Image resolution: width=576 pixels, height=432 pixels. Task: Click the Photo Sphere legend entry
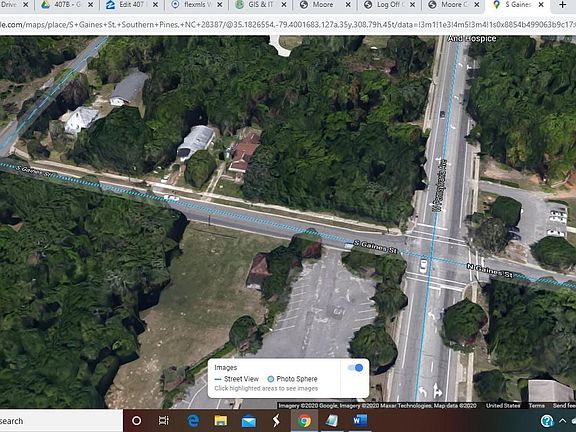point(292,379)
